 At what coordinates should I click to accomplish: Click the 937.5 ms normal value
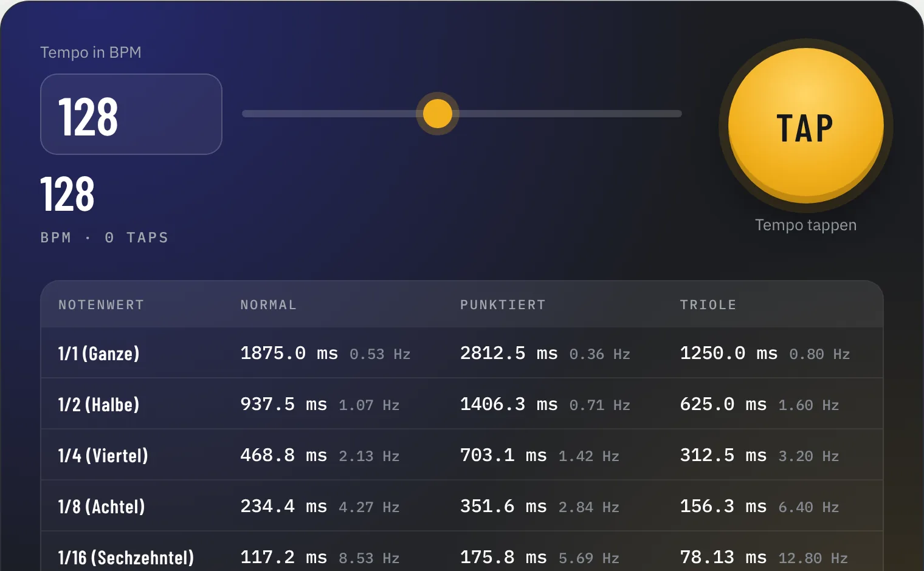click(283, 404)
